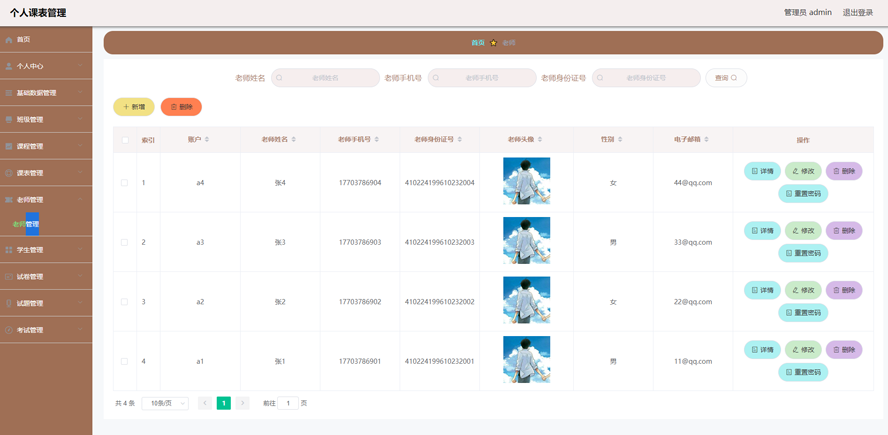
Task: Click 退出登录 to log out
Action: pyautogui.click(x=857, y=13)
